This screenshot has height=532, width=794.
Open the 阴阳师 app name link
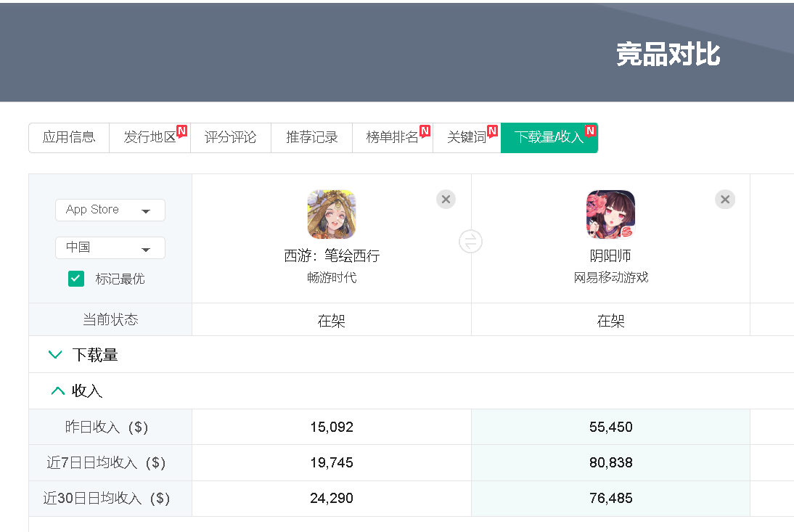point(610,255)
